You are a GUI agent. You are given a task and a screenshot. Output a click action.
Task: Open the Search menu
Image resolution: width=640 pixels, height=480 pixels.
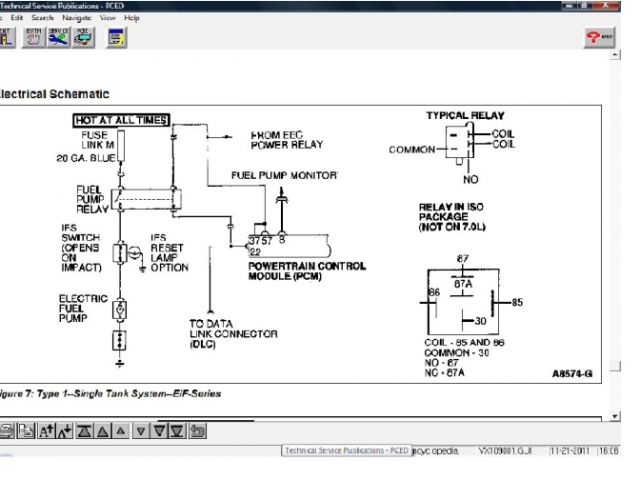point(42,18)
